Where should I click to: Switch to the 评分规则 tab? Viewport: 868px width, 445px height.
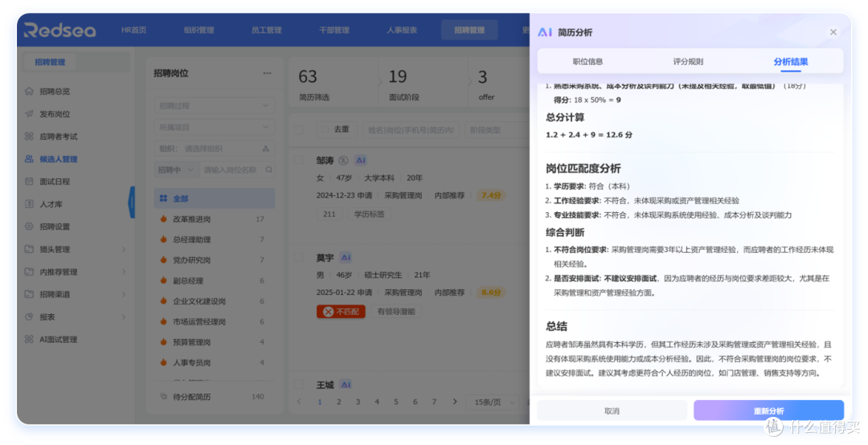click(x=688, y=61)
